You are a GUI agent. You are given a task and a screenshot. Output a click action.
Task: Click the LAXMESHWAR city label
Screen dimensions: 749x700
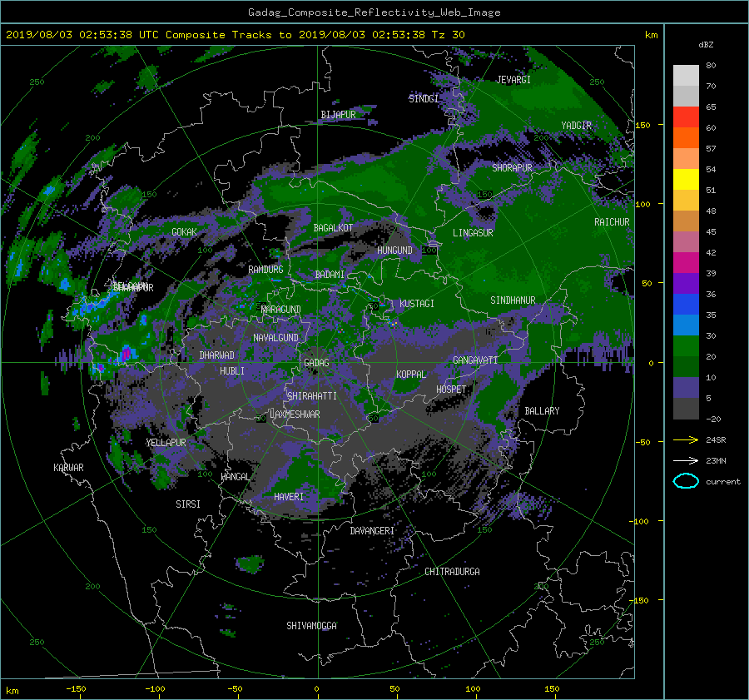295,415
